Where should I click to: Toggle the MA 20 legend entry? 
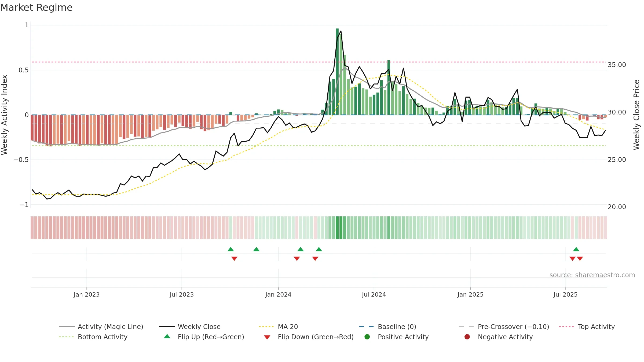tap(279, 327)
